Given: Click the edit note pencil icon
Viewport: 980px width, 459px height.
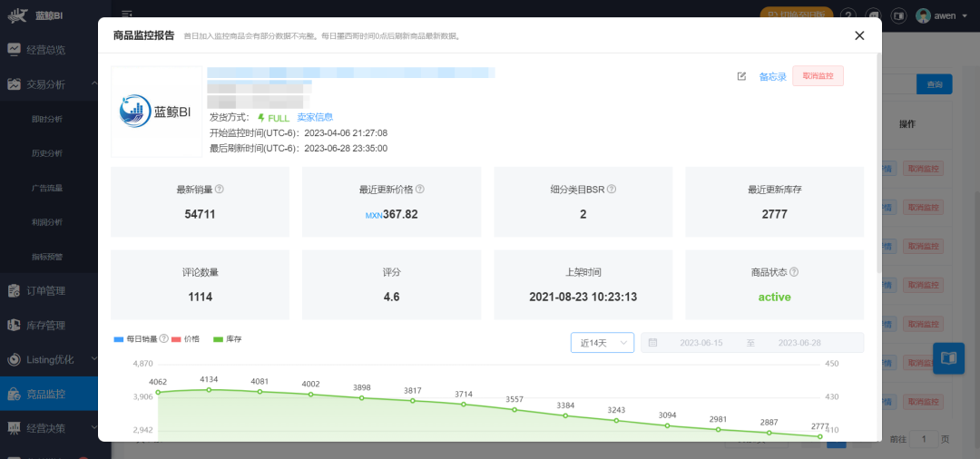Looking at the screenshot, I should click(x=742, y=76).
